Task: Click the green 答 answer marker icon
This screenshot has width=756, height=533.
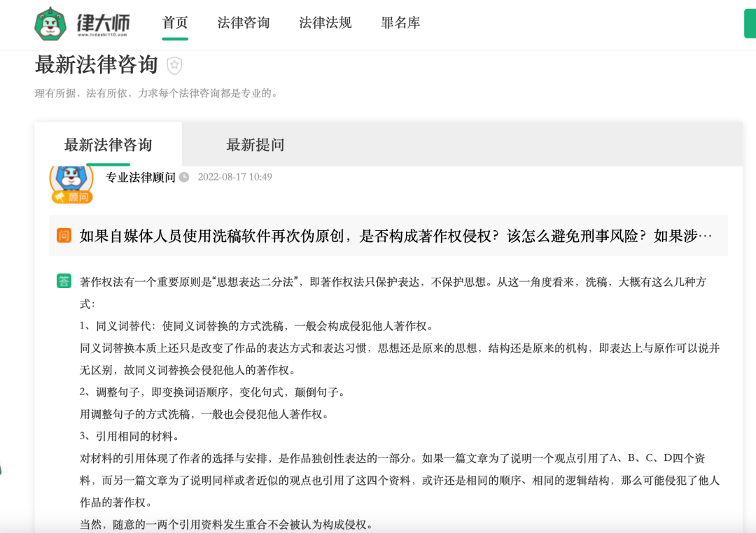Action: tap(63, 279)
